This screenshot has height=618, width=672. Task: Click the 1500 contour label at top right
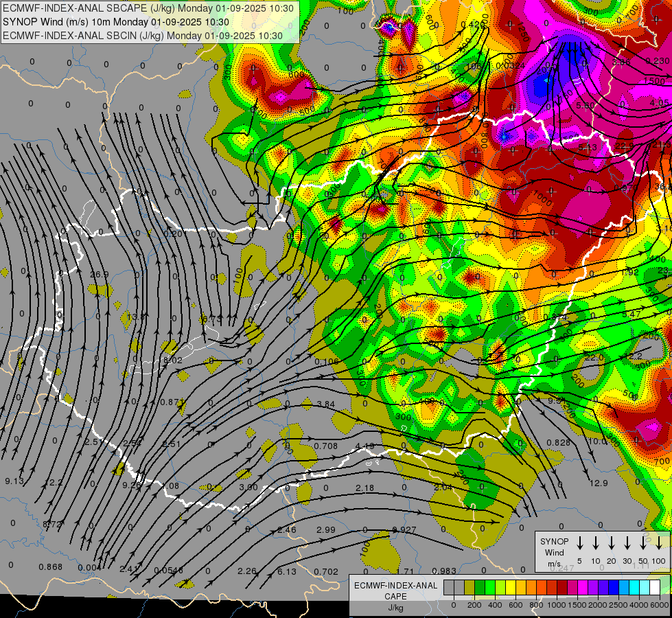(654, 82)
